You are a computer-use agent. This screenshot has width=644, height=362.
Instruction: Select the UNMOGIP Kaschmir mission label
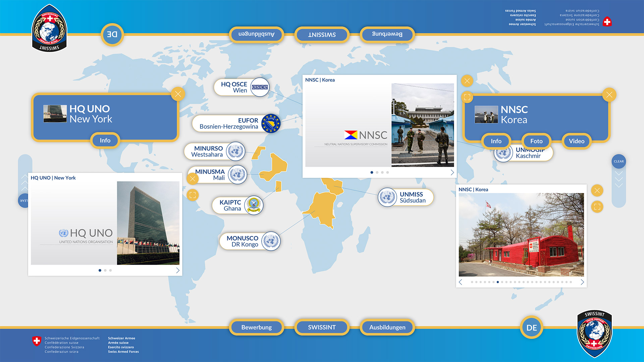coord(528,154)
